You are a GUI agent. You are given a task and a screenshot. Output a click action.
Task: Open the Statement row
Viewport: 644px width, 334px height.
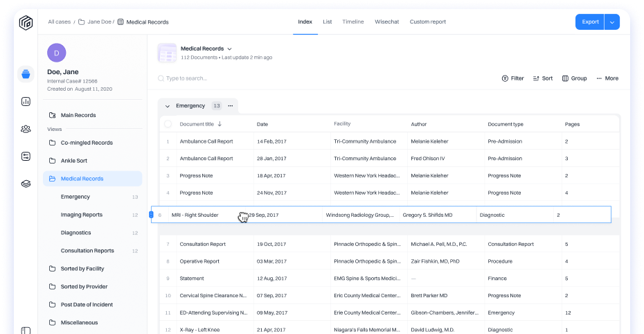tap(389, 278)
